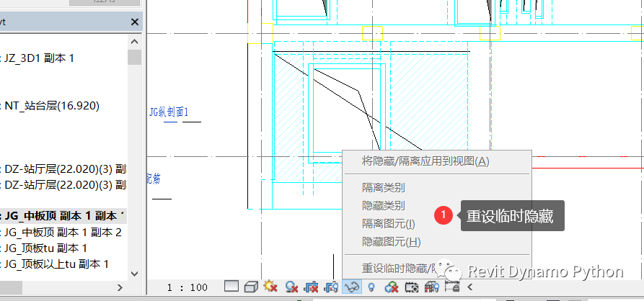Open the view scale 1 : 100 selector
Screen dimensions: 644x301
point(188,287)
